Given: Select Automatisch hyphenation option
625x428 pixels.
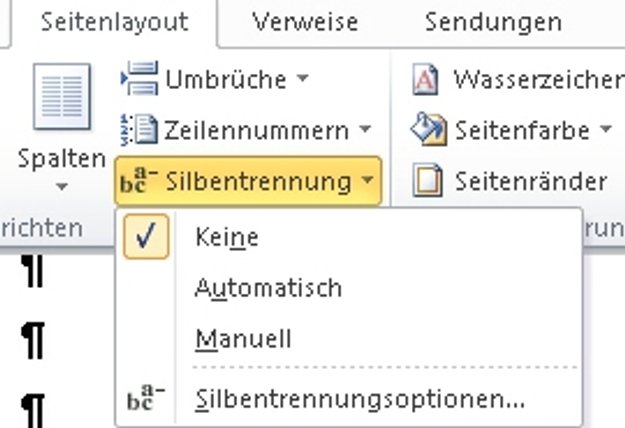Looking at the screenshot, I should [x=268, y=288].
